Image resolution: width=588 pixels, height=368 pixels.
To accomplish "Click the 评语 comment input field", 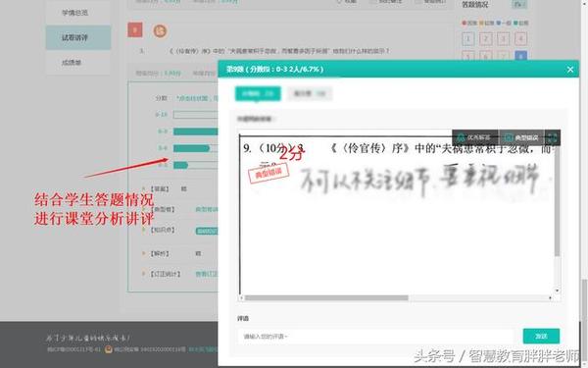I will (375, 336).
